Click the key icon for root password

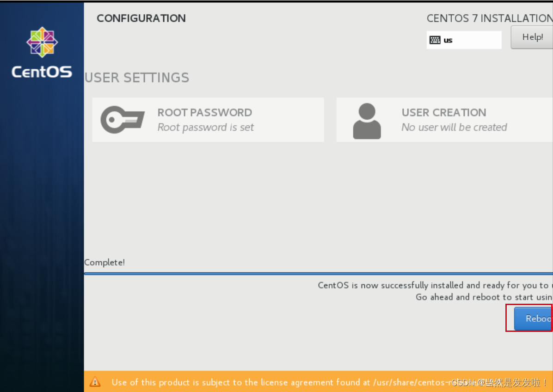point(123,120)
